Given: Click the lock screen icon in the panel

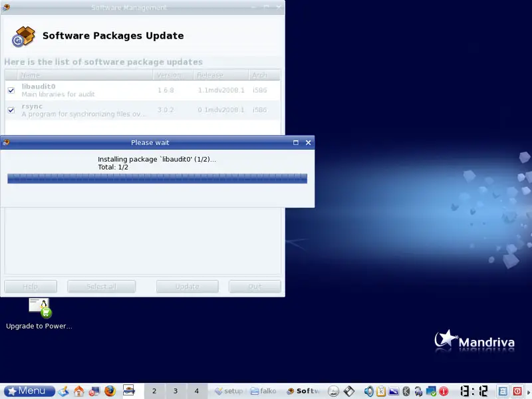Looking at the screenshot, I should [503, 391].
